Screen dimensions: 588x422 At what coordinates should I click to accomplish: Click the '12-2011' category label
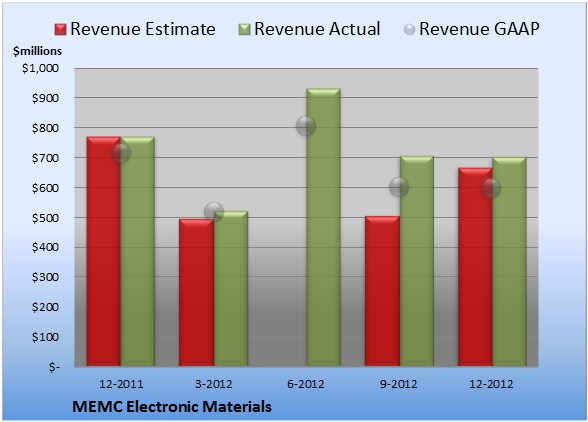[121, 384]
